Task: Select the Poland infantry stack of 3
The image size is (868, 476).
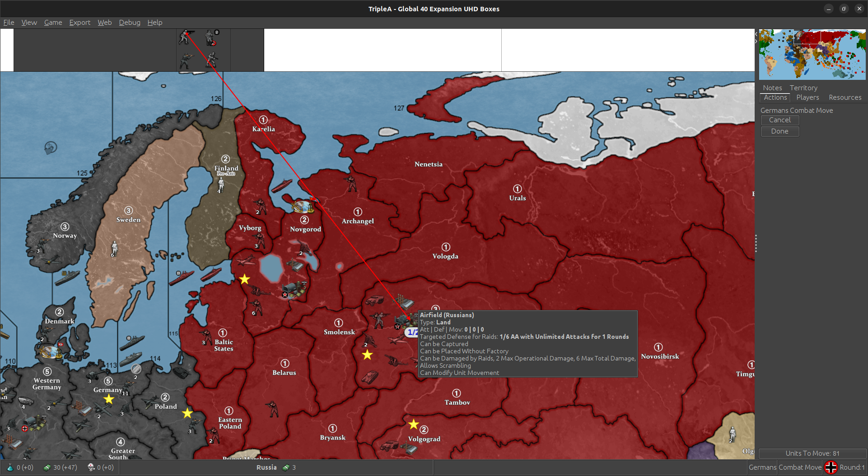Action: click(195, 425)
